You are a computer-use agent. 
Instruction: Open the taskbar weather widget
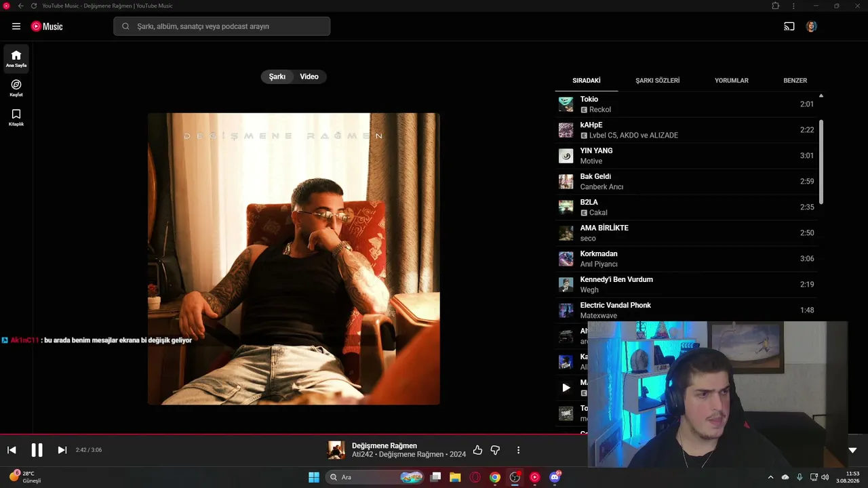(25, 477)
